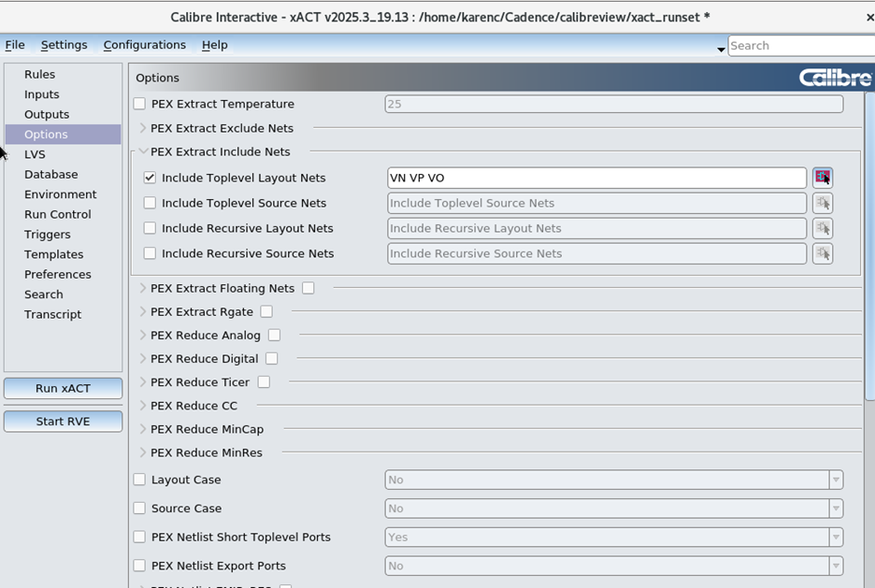The width and height of the screenshot is (875, 588).
Task: Collapse PEX Extract Include Nets section
Action: coord(143,151)
